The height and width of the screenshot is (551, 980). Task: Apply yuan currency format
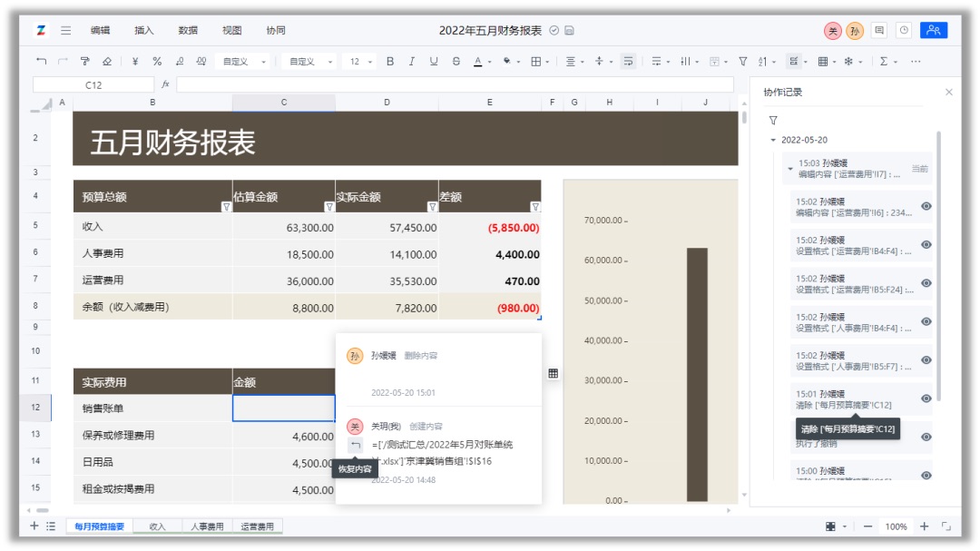(x=135, y=62)
